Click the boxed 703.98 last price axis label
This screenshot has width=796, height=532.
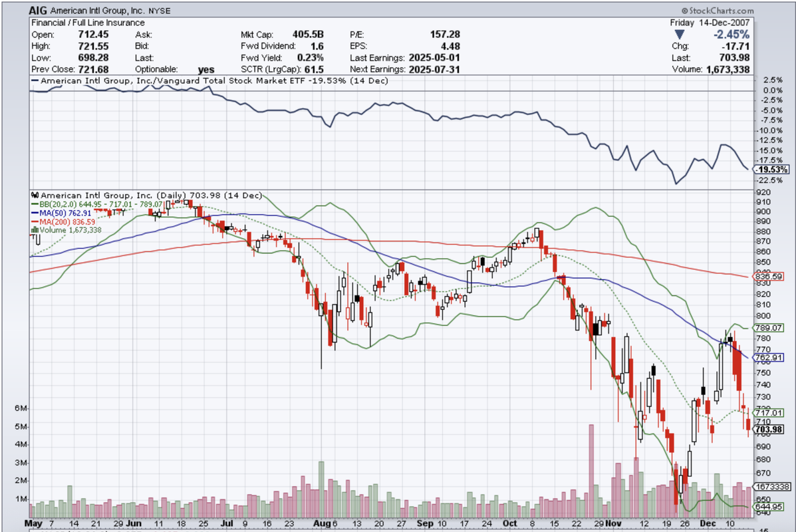click(x=769, y=430)
